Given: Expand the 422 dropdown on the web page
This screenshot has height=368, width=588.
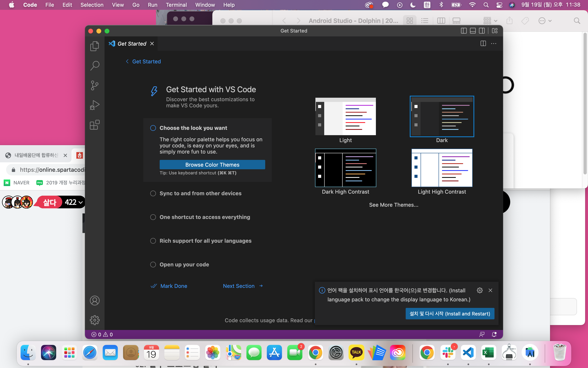Looking at the screenshot, I should tap(74, 202).
